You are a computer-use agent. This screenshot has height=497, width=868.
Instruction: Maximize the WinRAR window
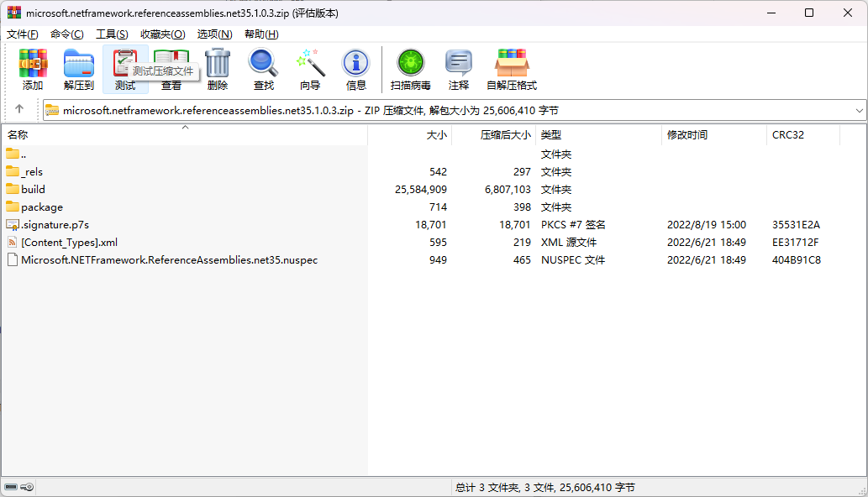tap(809, 13)
